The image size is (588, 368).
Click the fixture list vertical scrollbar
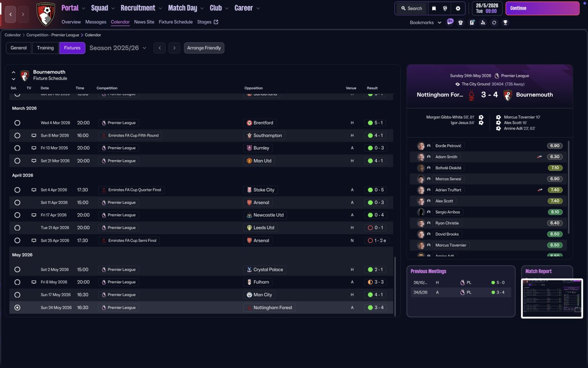[395, 286]
